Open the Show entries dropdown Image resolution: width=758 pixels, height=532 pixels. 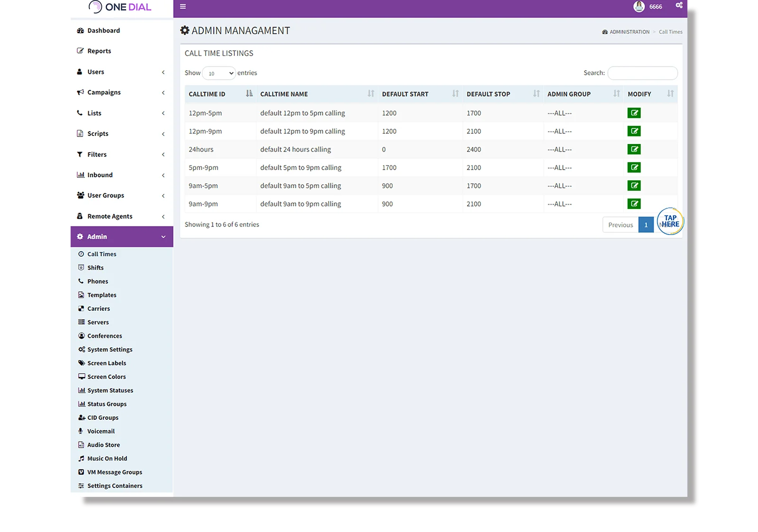coord(218,73)
